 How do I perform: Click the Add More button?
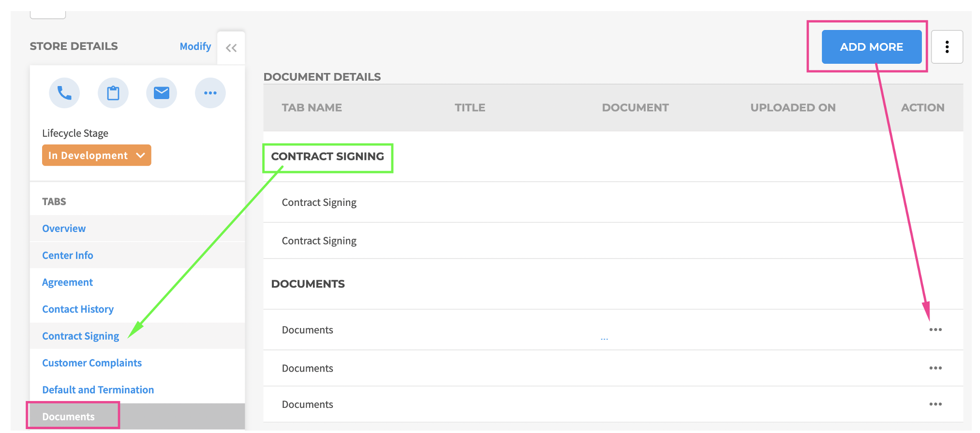871,47
